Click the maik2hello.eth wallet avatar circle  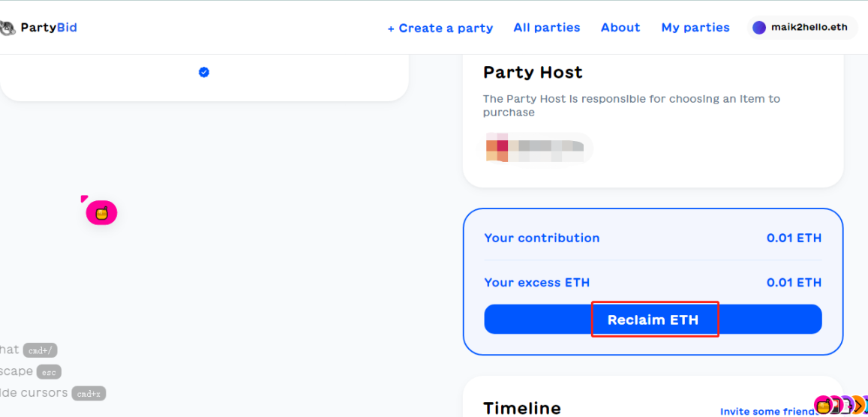click(759, 28)
